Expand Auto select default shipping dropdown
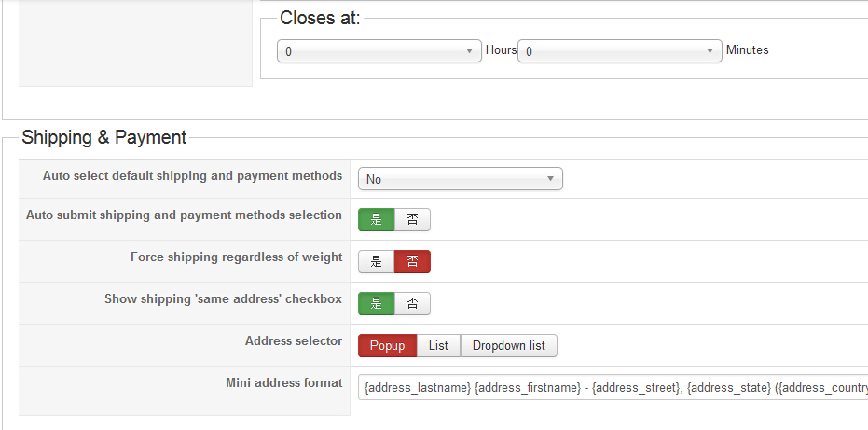Image resolution: width=868 pixels, height=430 pixels. [460, 179]
